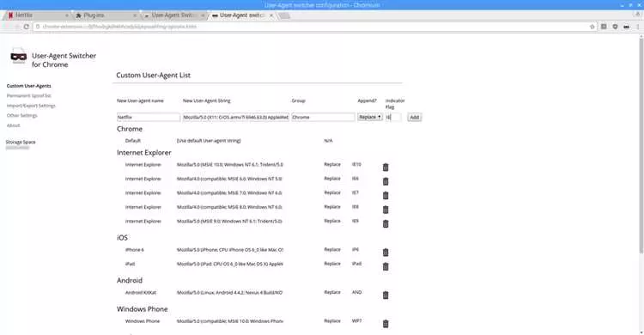The image size is (644, 335).
Task: Click the Add button
Action: (x=415, y=117)
